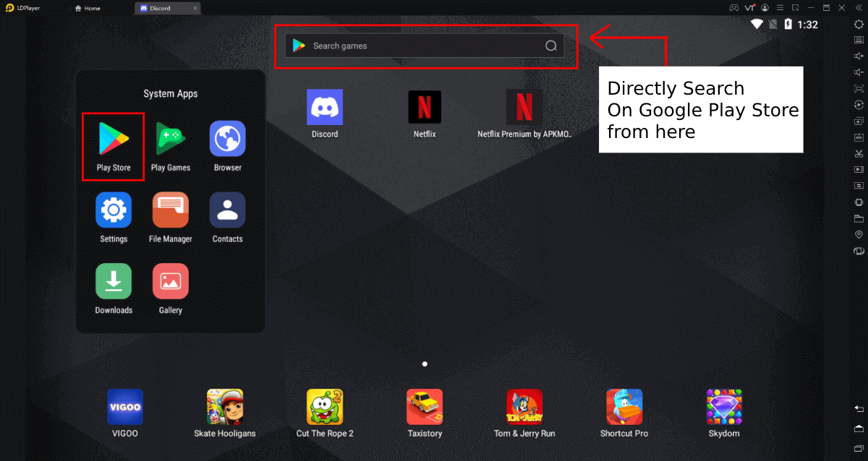Screen dimensions: 868x461
Task: Open user account icon in title bar
Action: pos(766,7)
